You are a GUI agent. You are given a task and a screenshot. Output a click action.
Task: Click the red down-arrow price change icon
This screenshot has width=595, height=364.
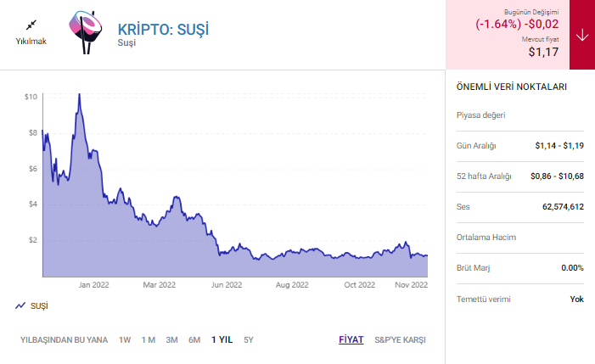click(582, 36)
